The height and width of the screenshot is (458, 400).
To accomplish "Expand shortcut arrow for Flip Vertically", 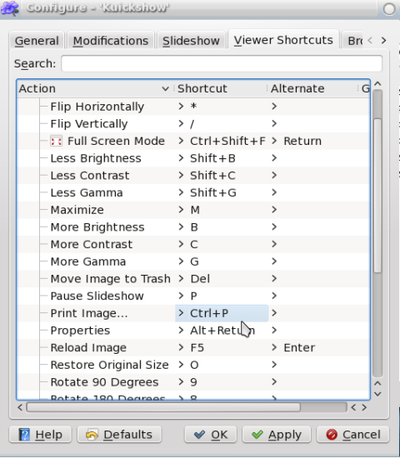I will (181, 124).
